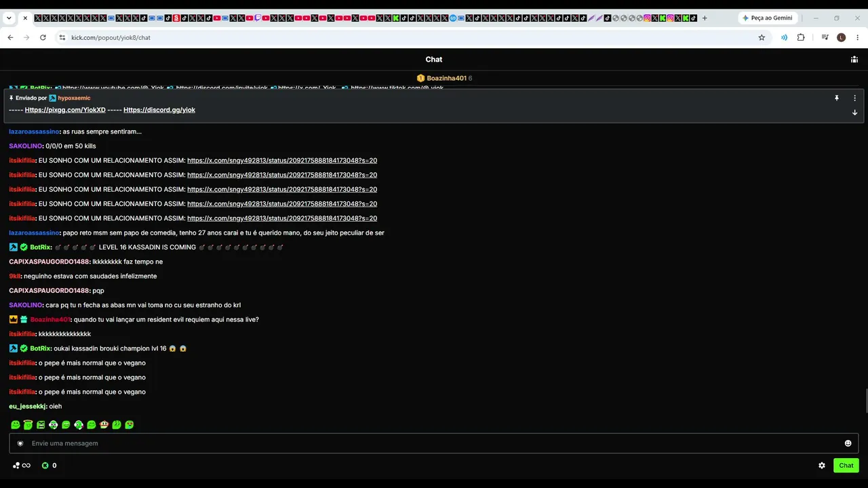The height and width of the screenshot is (488, 868).
Task: Click CAPIXASPAUGORDO1488 on the pqp message
Action: coord(49,291)
